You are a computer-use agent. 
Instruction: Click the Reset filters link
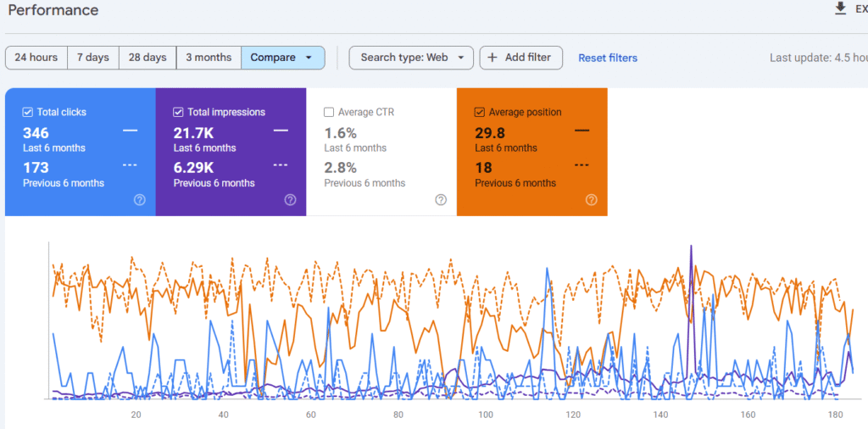click(x=608, y=58)
